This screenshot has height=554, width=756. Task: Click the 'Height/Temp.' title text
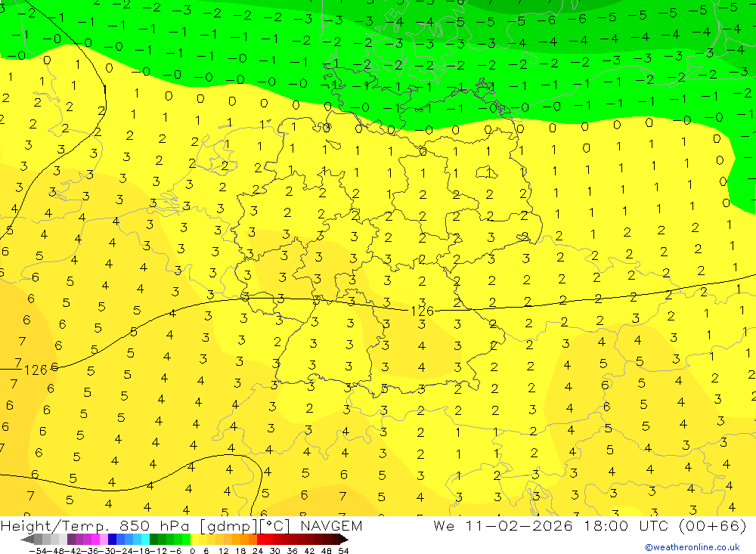click(x=54, y=526)
